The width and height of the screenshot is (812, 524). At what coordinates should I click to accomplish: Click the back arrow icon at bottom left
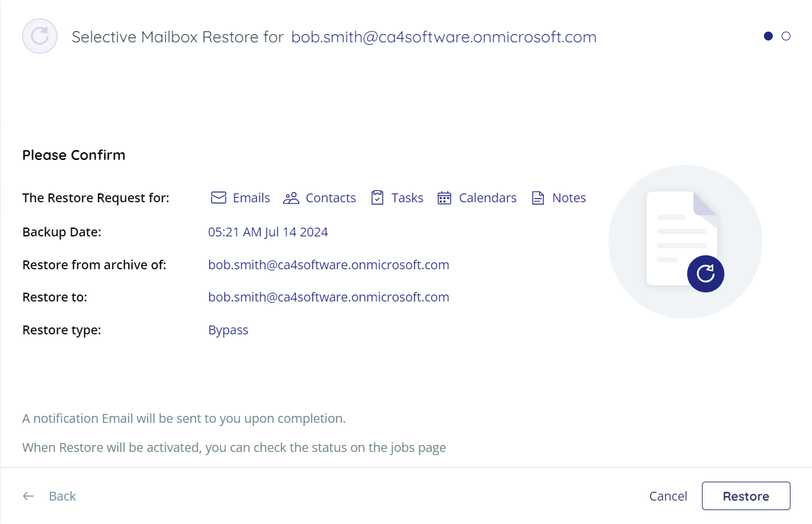28,496
